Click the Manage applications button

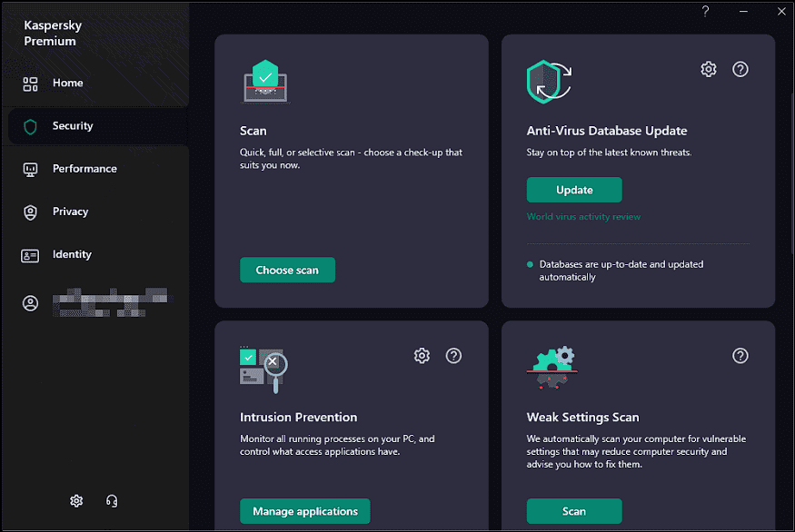point(305,511)
